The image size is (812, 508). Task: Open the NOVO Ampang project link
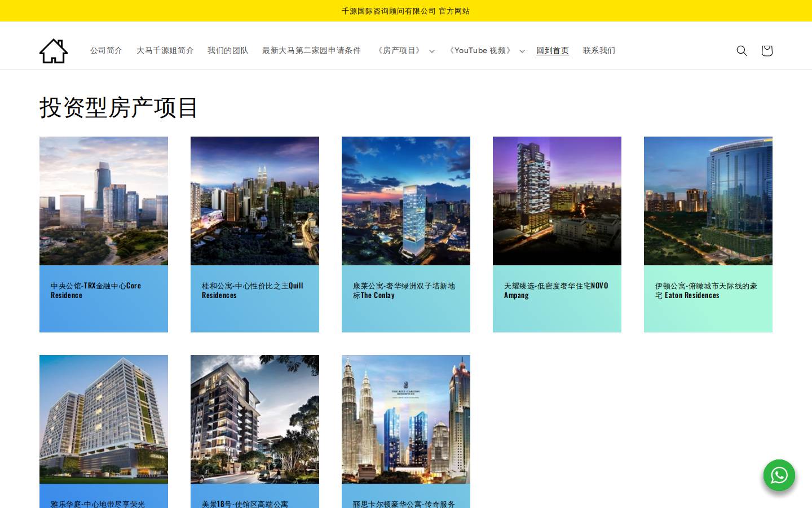[556, 290]
